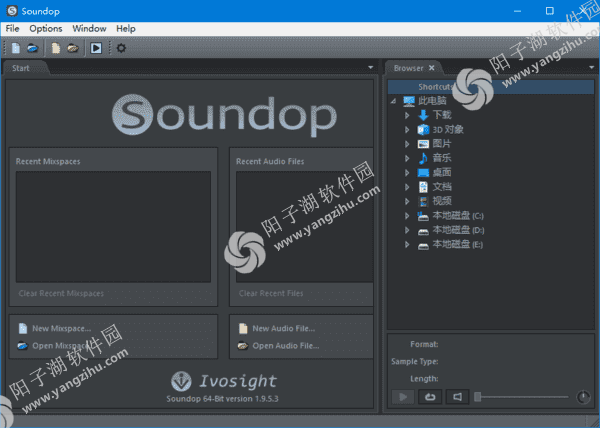Click Clear Recent Files
Image resolution: width=600 pixels, height=428 pixels.
tap(271, 293)
